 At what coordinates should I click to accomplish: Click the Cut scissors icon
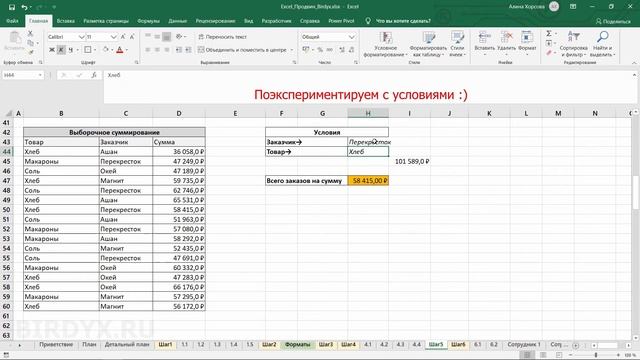pos(30,34)
